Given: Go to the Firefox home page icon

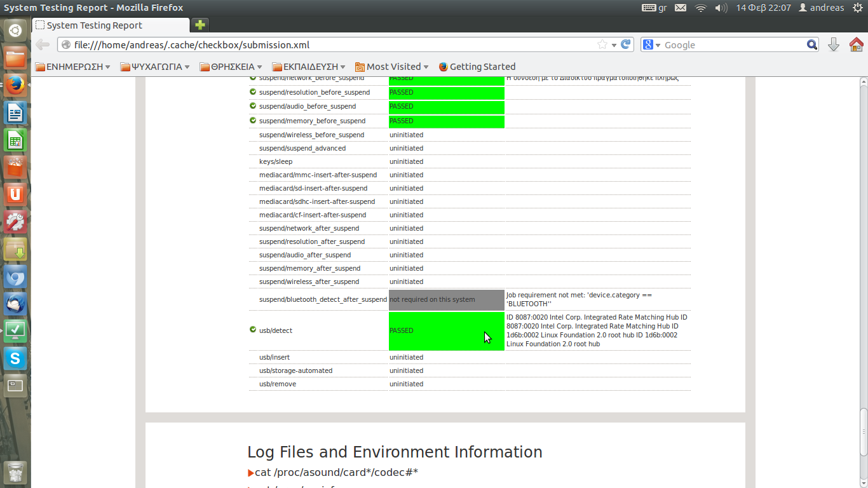Looking at the screenshot, I should coord(856,44).
